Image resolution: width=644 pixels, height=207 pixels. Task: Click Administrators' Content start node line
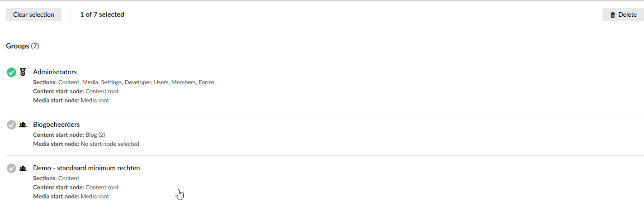tap(76, 91)
